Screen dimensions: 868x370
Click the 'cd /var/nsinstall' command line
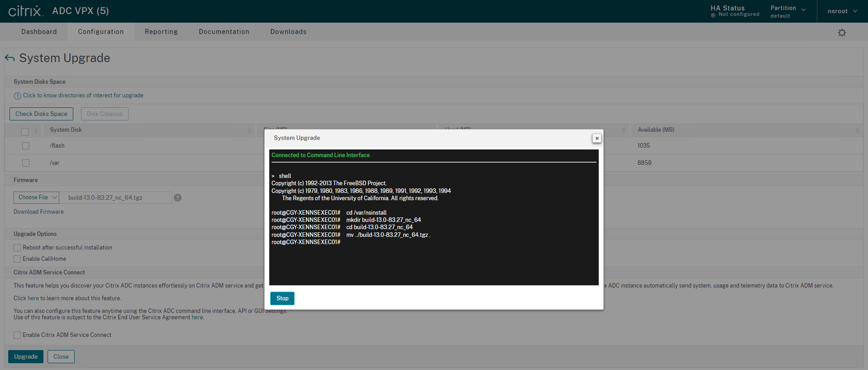coord(366,213)
